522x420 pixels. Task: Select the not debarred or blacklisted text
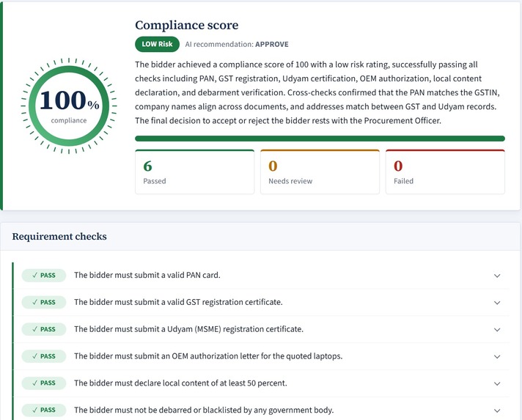[x=204, y=410]
